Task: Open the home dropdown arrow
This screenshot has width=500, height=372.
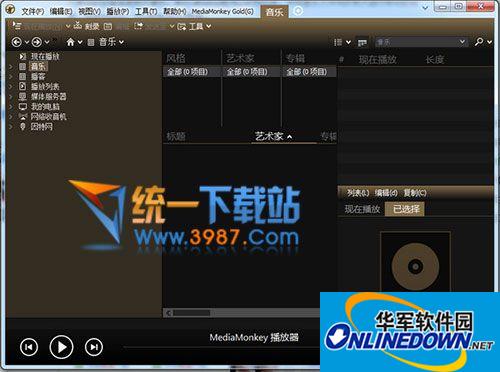Action: click(x=80, y=42)
